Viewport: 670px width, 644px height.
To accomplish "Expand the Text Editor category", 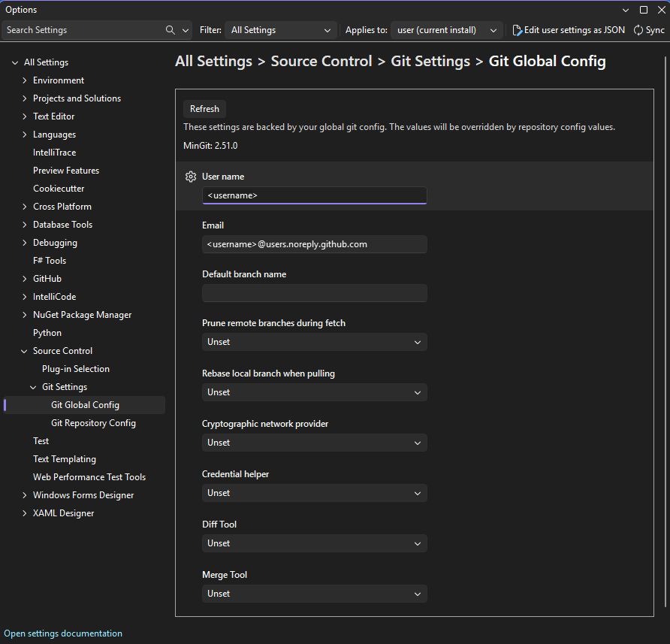I will coord(25,116).
